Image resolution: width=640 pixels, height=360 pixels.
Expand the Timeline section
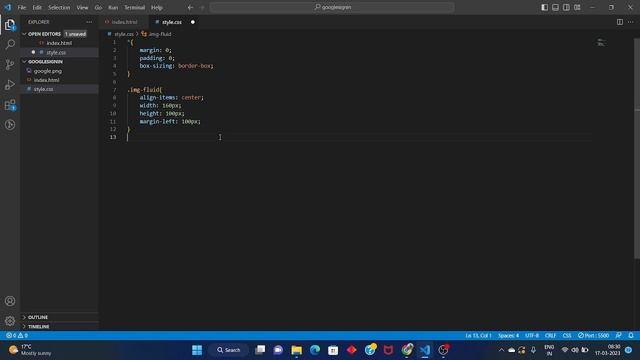coord(38,327)
